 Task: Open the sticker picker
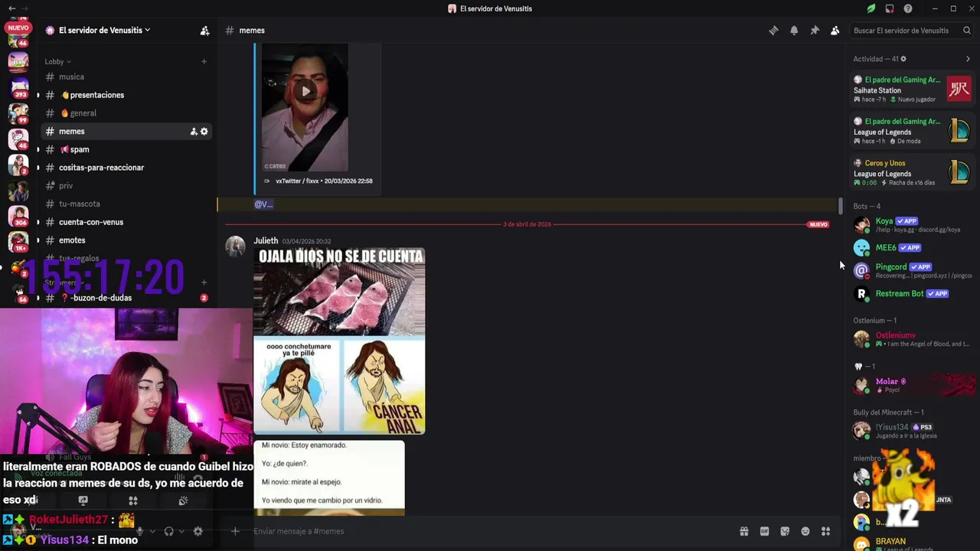(785, 531)
